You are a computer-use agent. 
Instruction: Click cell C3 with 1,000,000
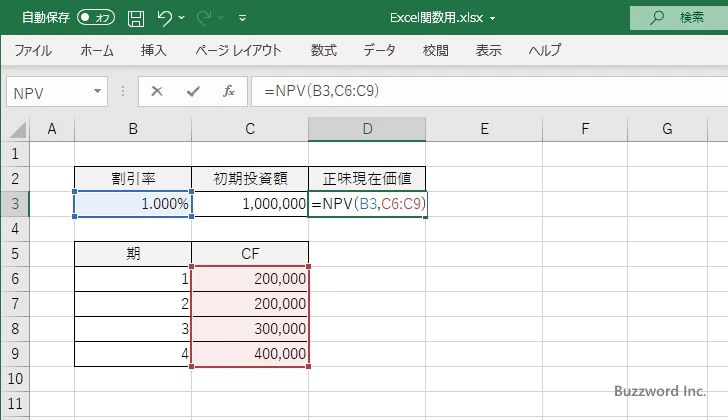250,204
